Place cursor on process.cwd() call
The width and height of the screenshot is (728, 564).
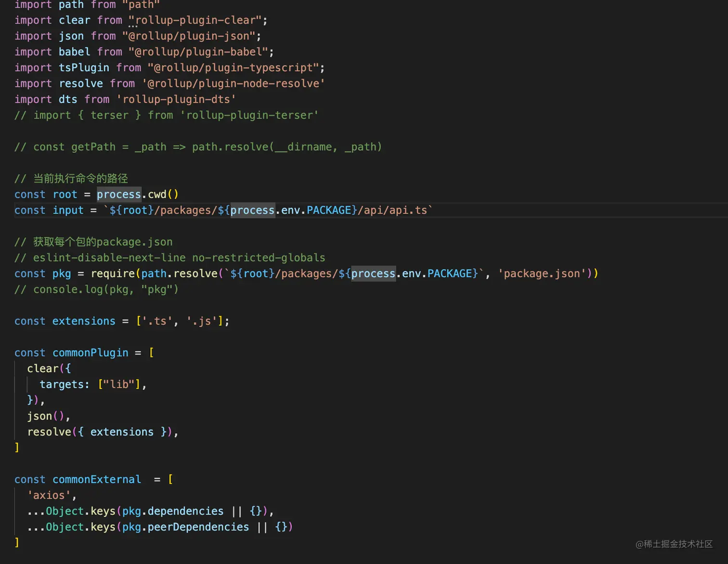tap(138, 194)
